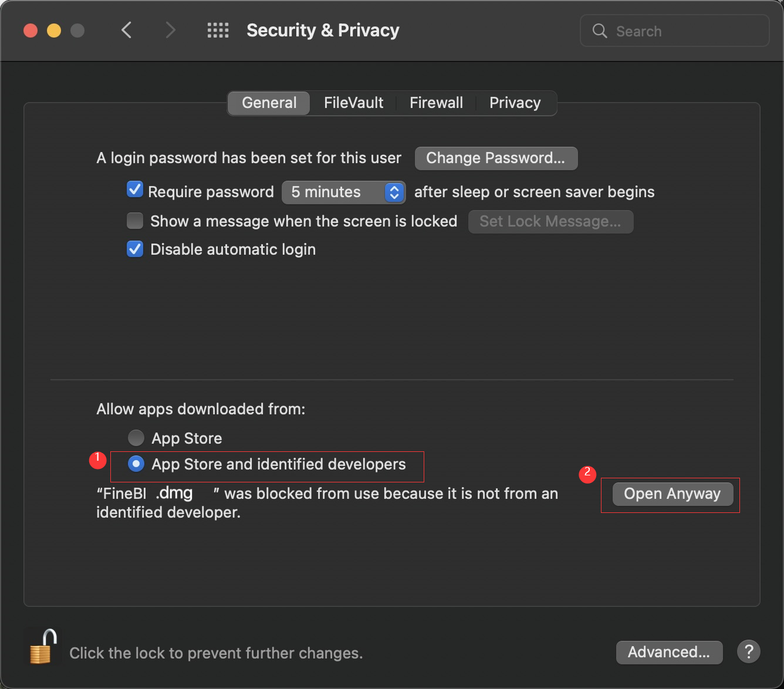Open the Firewall tab
784x689 pixels.
436,103
